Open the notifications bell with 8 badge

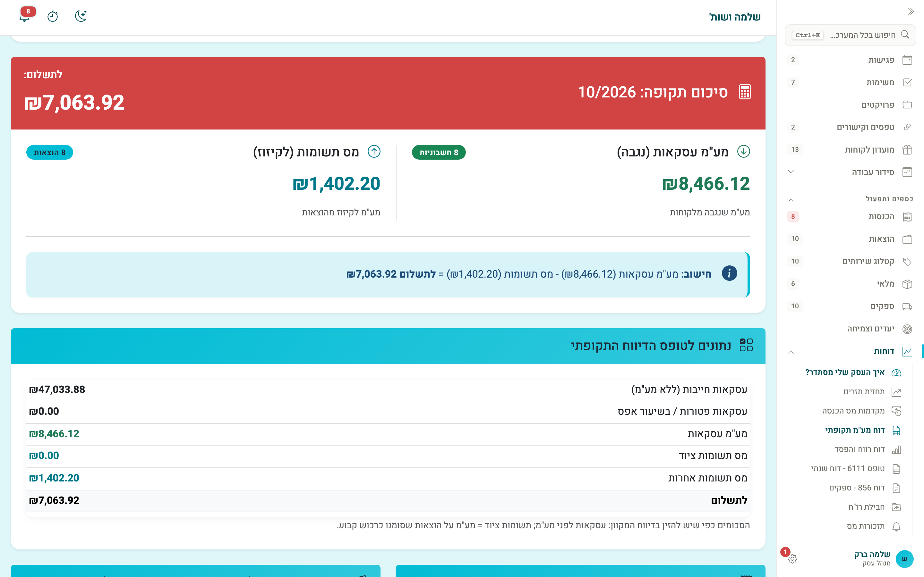25,16
